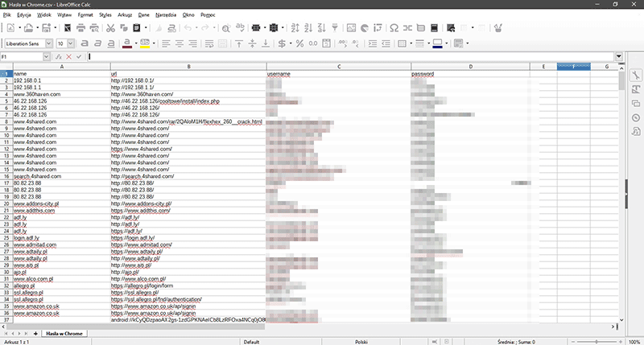
Task: Open headers and footers
Action: tap(434, 28)
